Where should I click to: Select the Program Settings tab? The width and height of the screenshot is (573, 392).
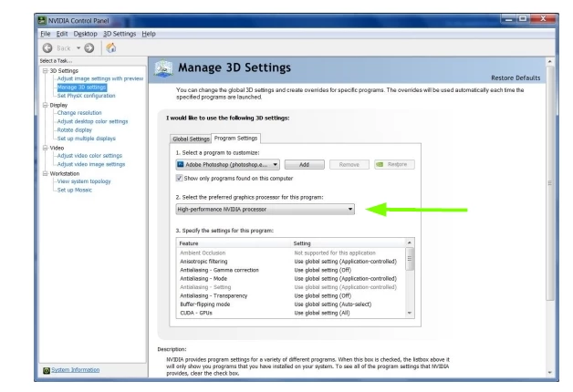(x=235, y=138)
